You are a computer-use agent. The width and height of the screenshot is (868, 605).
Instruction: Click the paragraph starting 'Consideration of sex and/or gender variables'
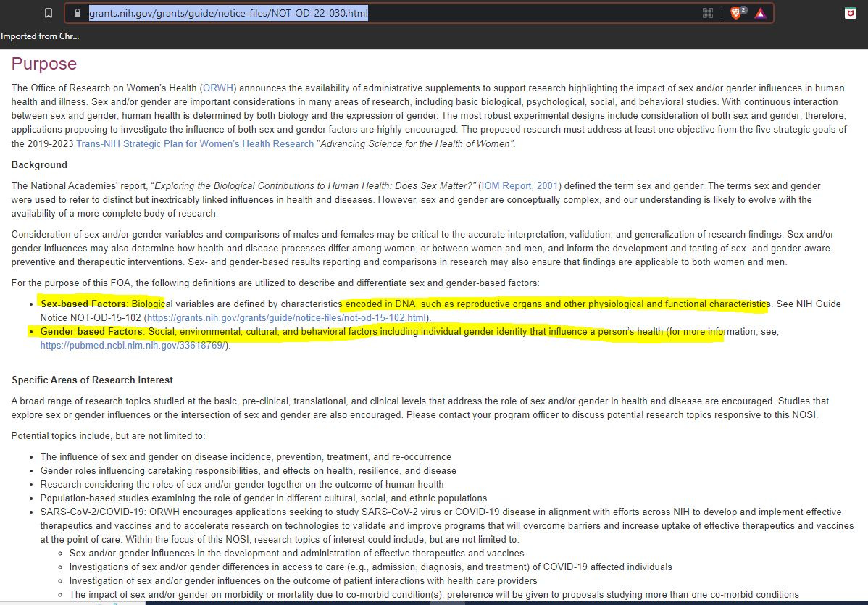[422, 249]
